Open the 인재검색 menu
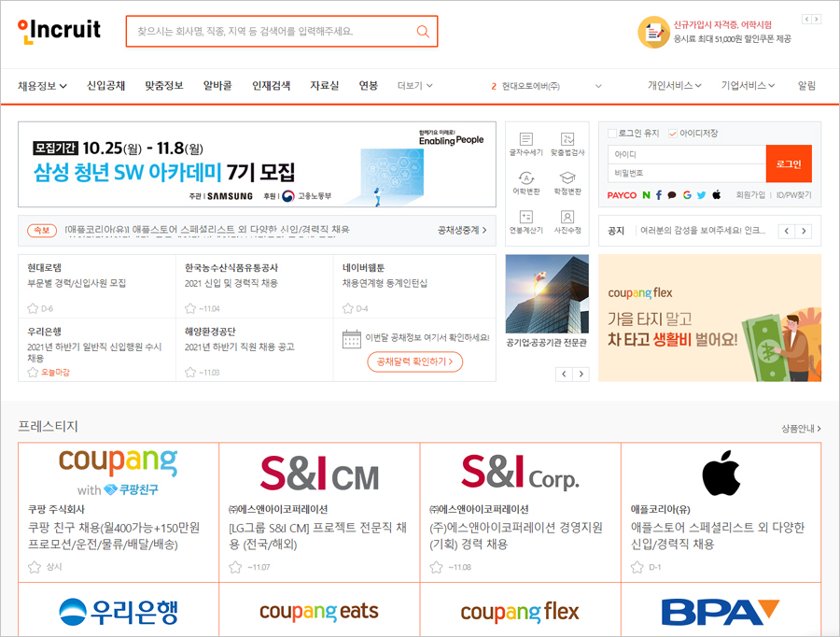Viewport: 840px width, 637px height. pyautogui.click(x=271, y=86)
